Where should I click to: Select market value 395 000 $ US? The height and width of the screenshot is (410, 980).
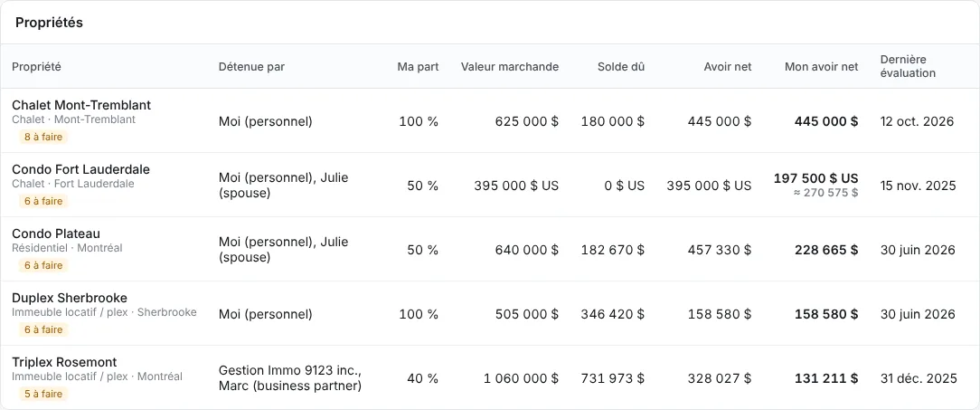[516, 186]
